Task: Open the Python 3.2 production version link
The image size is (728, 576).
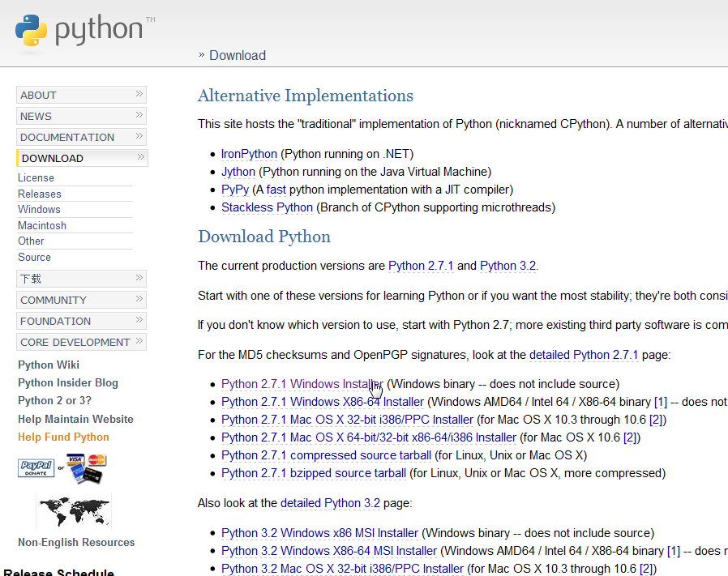Action: [x=508, y=266]
